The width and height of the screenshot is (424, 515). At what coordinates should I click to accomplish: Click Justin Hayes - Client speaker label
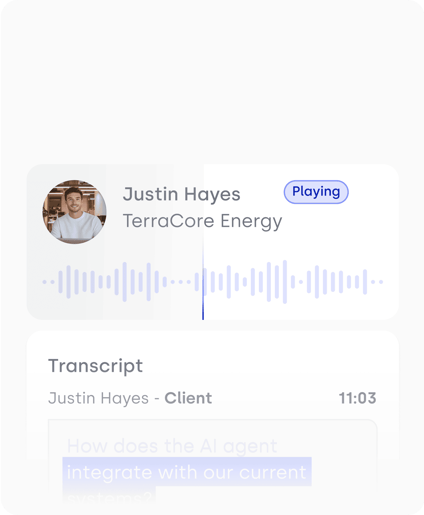[x=130, y=398]
